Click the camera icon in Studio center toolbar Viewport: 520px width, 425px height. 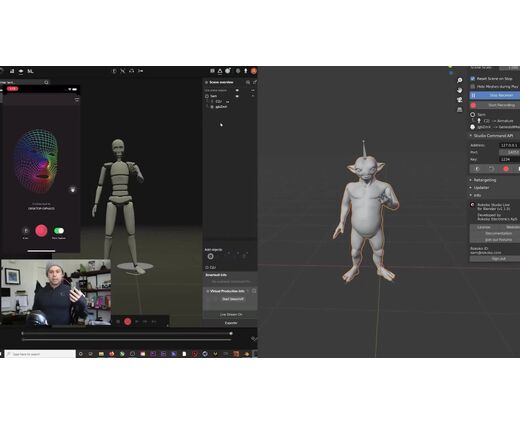[140, 71]
